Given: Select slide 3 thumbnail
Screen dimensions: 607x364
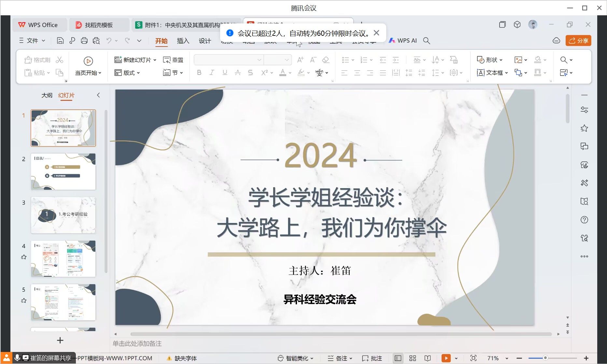Looking at the screenshot, I should pos(63,215).
